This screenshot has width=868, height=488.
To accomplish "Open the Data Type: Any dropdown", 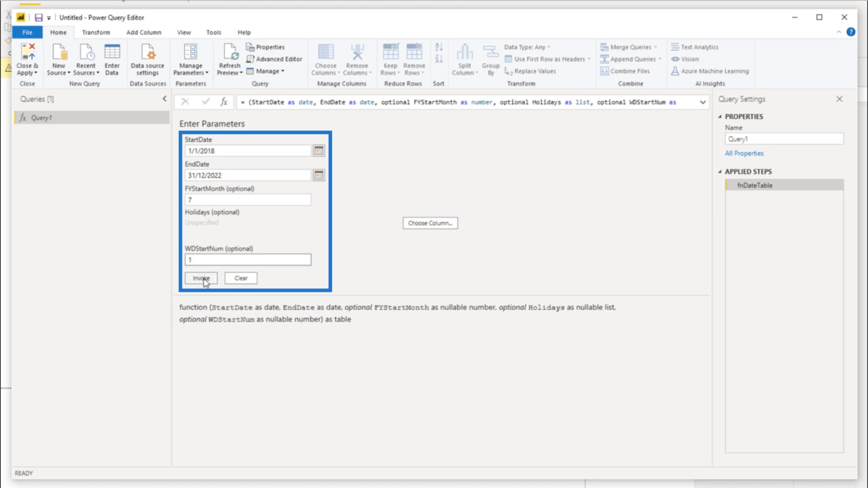I will 528,47.
